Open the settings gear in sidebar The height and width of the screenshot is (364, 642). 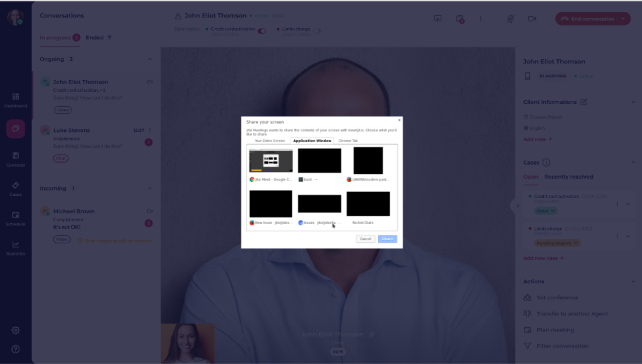(x=15, y=331)
